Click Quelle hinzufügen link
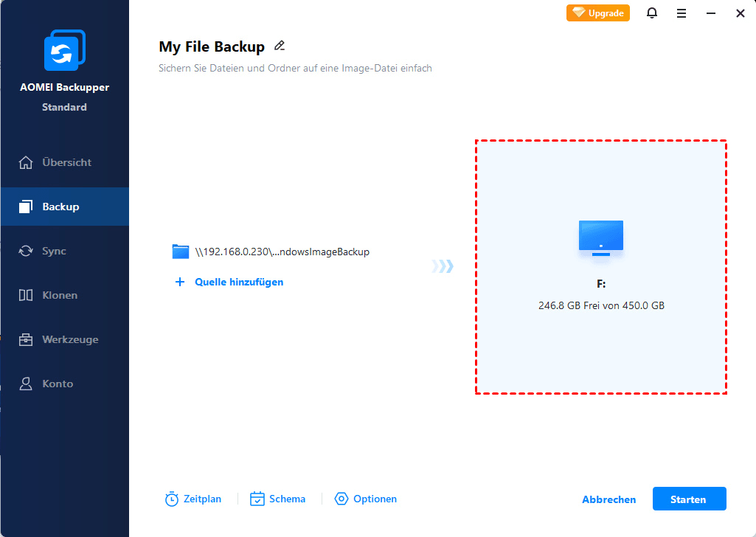Viewport: 756px width, 537px height. (239, 282)
